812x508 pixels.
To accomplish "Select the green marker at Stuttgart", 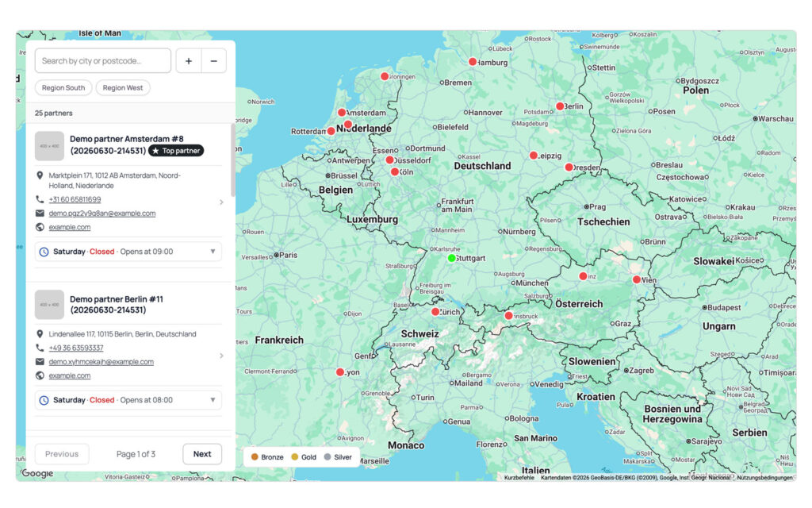I will pos(451,258).
